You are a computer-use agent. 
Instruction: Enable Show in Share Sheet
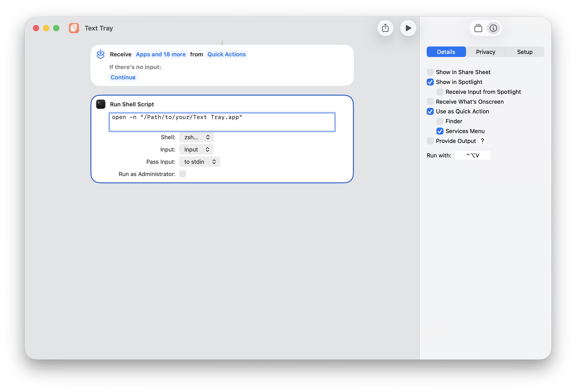click(x=430, y=72)
